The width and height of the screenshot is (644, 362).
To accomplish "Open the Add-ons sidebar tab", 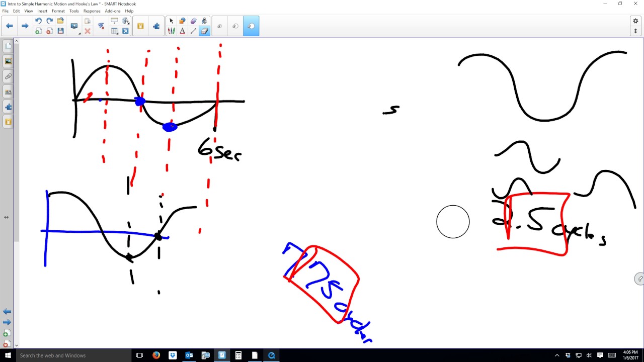I will (8, 107).
